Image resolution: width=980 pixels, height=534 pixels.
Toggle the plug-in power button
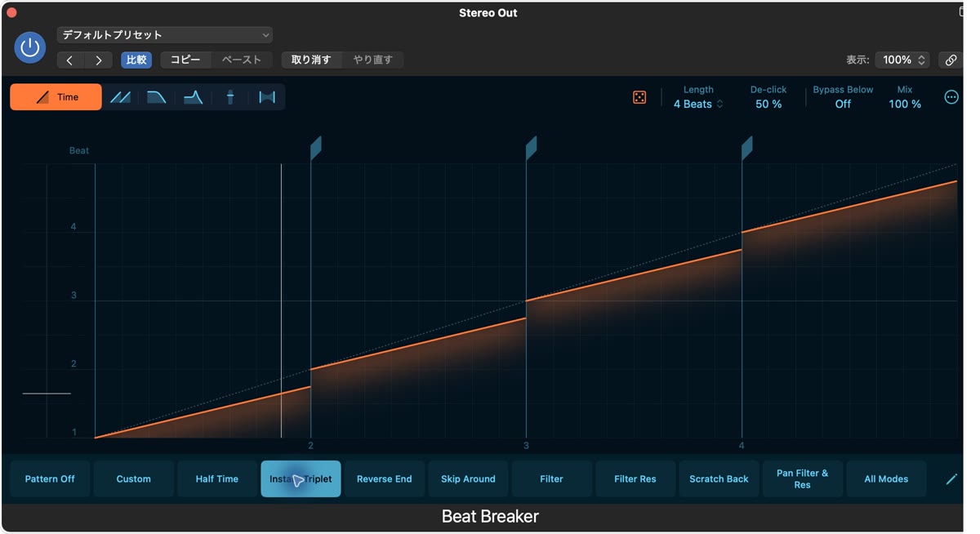coord(30,47)
